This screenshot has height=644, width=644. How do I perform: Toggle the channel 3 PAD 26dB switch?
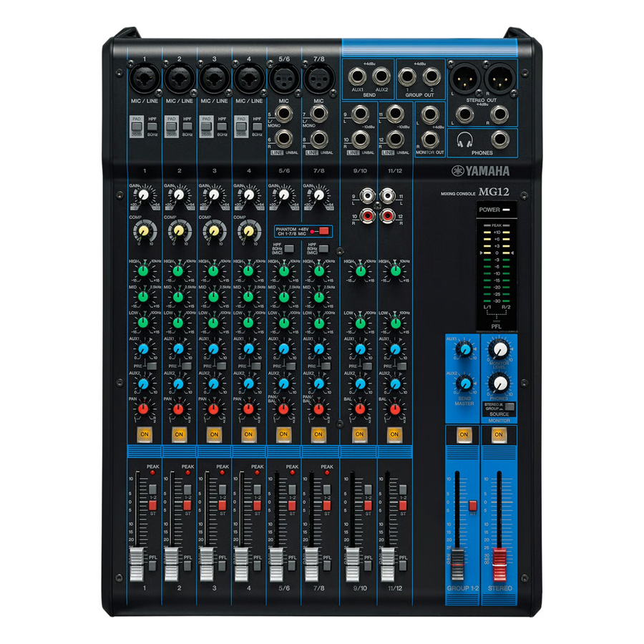206,127
